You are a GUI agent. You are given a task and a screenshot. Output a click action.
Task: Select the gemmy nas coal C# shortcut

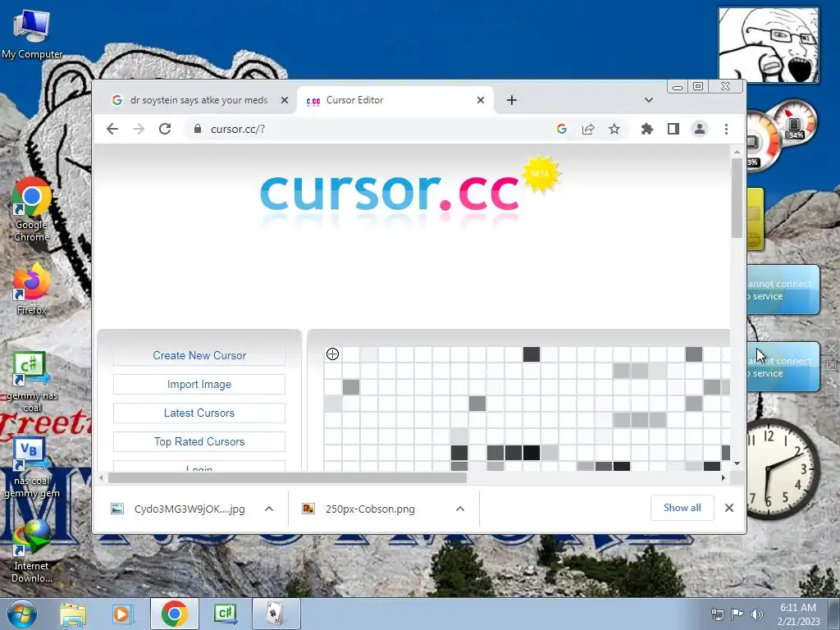point(32,381)
